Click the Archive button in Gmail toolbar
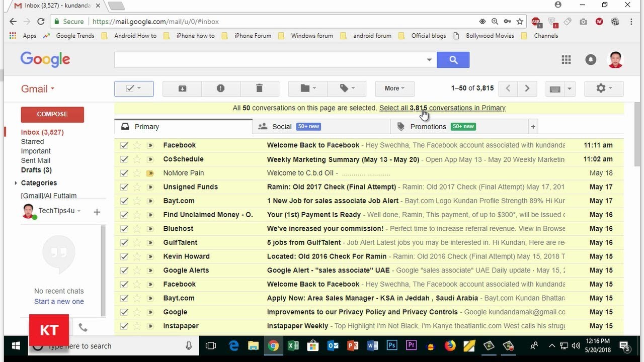The height and width of the screenshot is (362, 644). 182,88
